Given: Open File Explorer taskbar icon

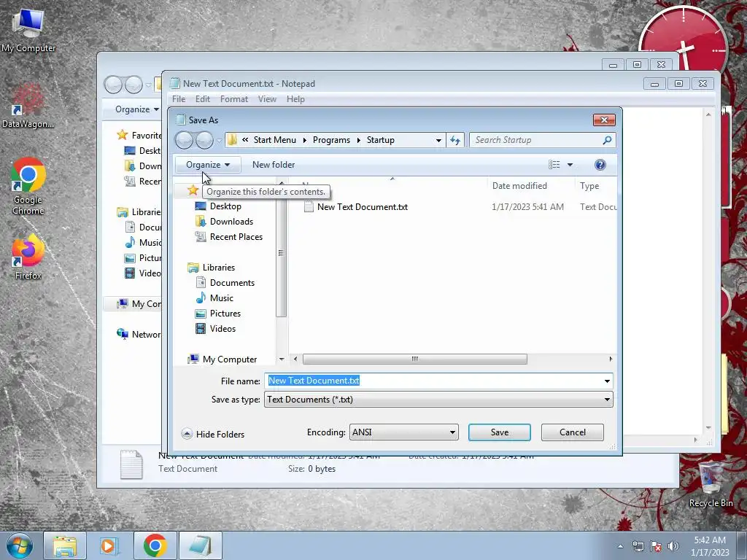Looking at the screenshot, I should [65, 545].
